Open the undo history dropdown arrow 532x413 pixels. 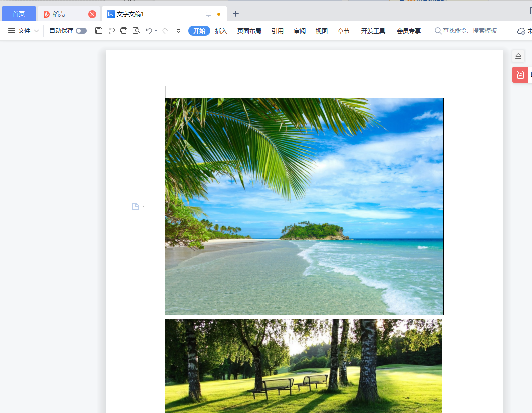(156, 31)
